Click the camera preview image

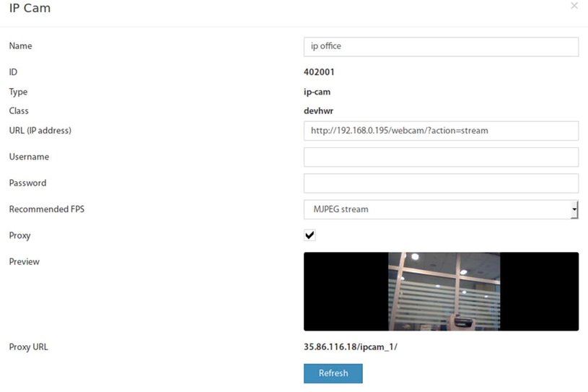click(x=444, y=292)
